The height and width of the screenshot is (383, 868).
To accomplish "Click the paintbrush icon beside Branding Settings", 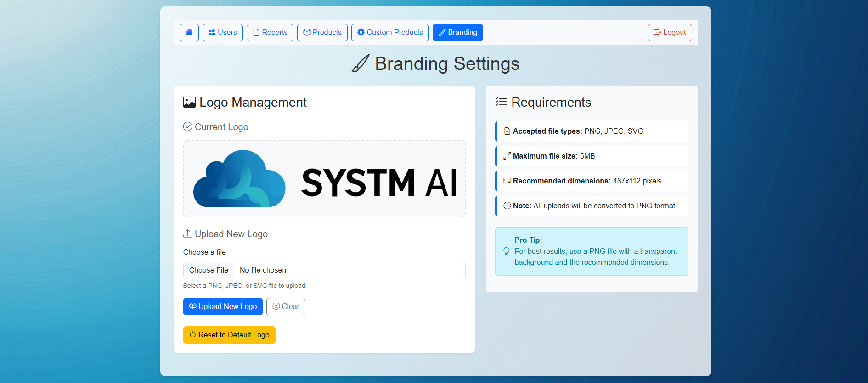I will coord(361,63).
